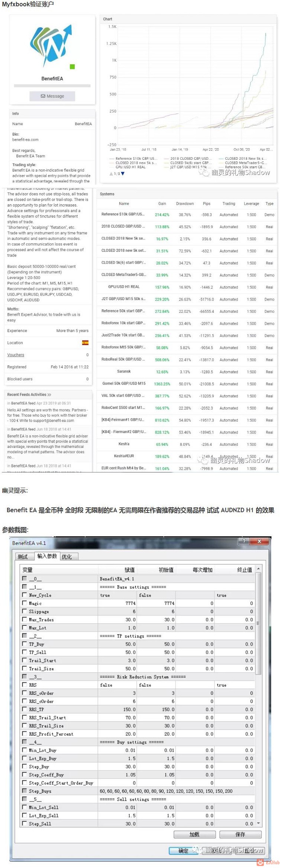Enable the Magic checkbox
Screen dimensions: 283x868
25,603
